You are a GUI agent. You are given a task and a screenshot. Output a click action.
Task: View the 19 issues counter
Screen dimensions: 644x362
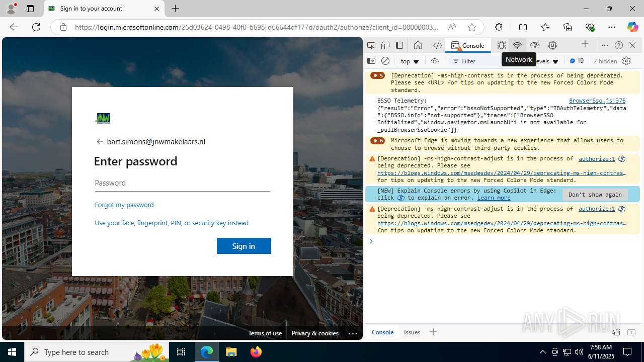point(577,61)
